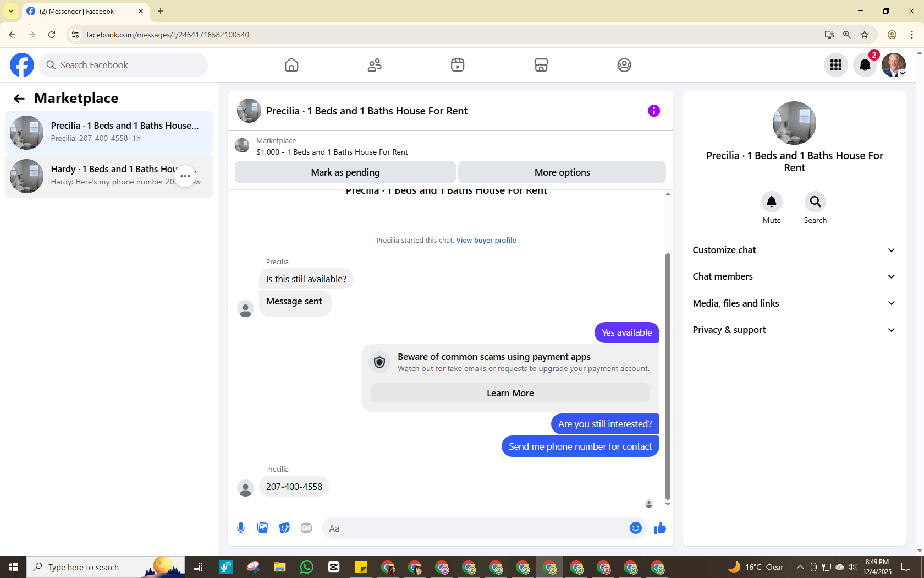Open the account profile picture menu
The image size is (924, 578).
point(894,65)
